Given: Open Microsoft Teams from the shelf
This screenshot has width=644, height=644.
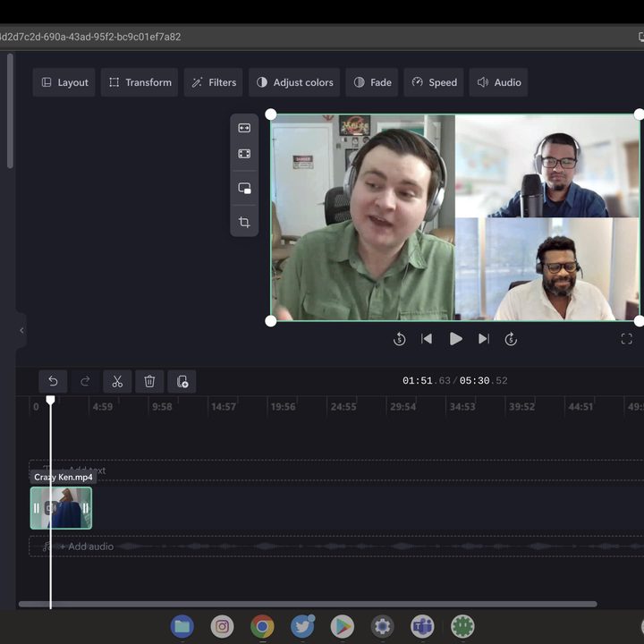Looking at the screenshot, I should pos(422,627).
